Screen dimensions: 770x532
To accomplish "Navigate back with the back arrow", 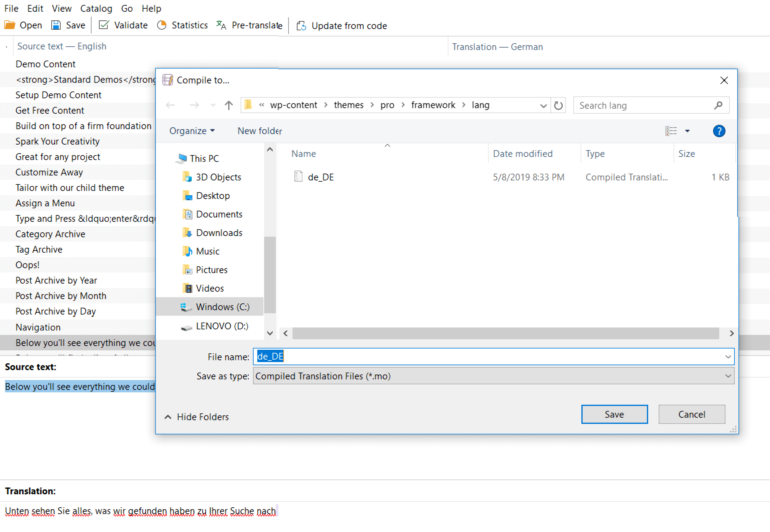I will point(170,105).
